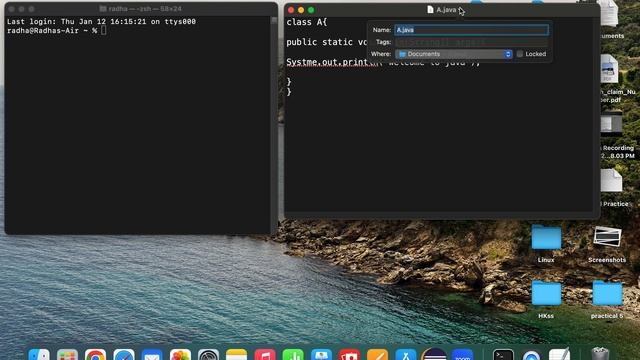
Task: Open Google Chrome from the Dock
Action: 96,354
